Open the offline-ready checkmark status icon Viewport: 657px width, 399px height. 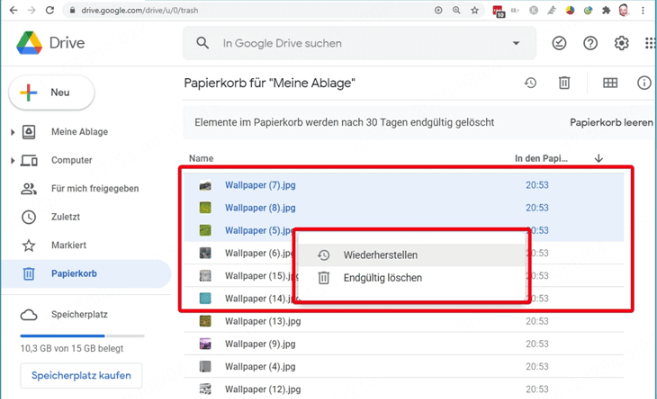[x=559, y=43]
